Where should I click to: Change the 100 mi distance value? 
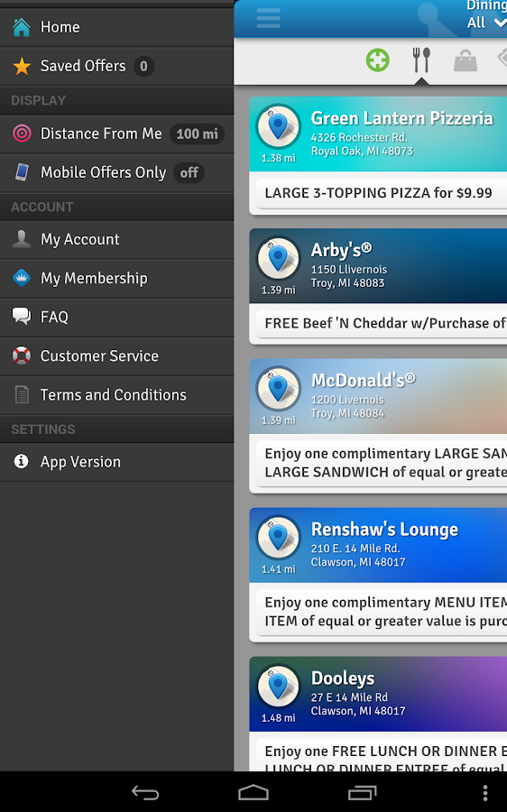(x=198, y=134)
